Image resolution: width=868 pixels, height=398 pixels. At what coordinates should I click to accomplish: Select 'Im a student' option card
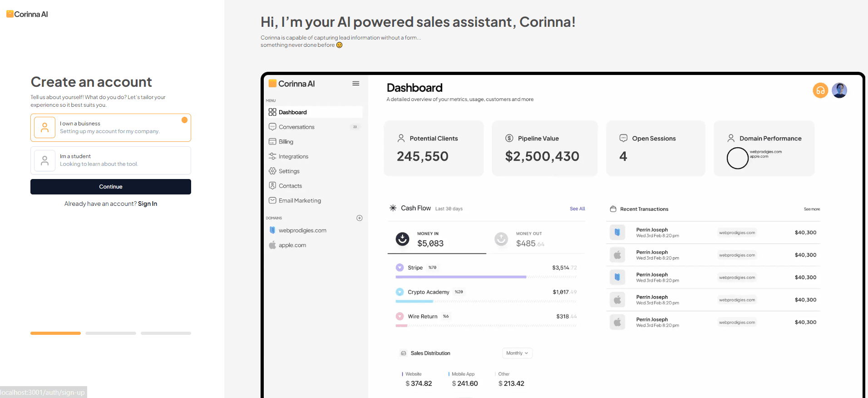point(111,160)
